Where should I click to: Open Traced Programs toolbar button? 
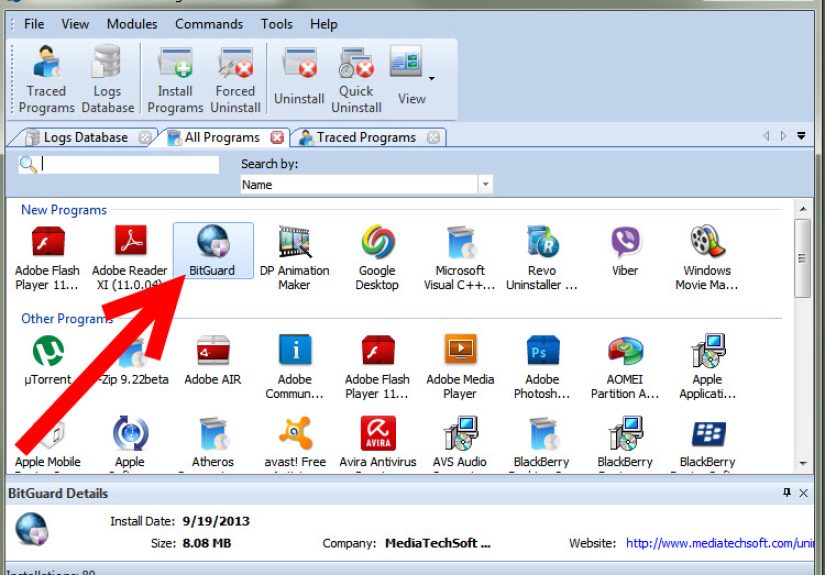click(47, 79)
